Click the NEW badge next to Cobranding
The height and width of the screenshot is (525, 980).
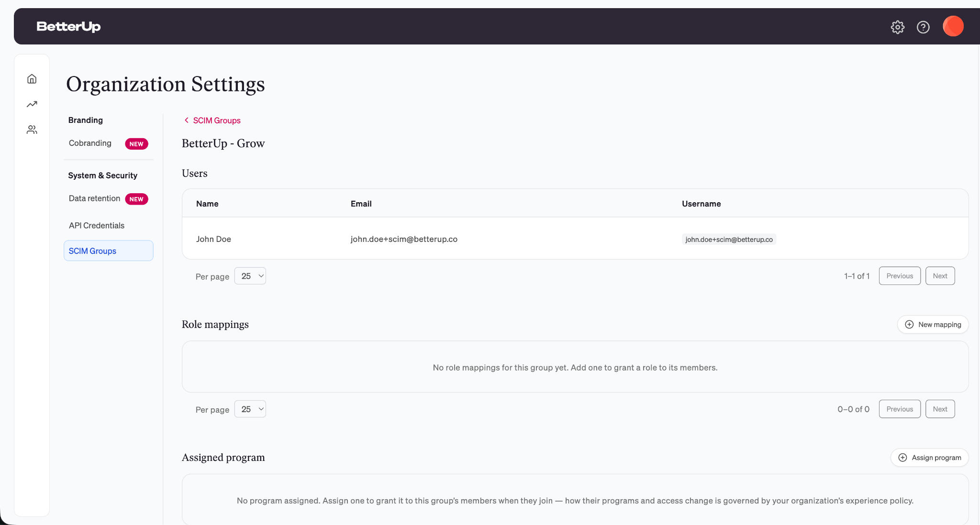coord(136,144)
